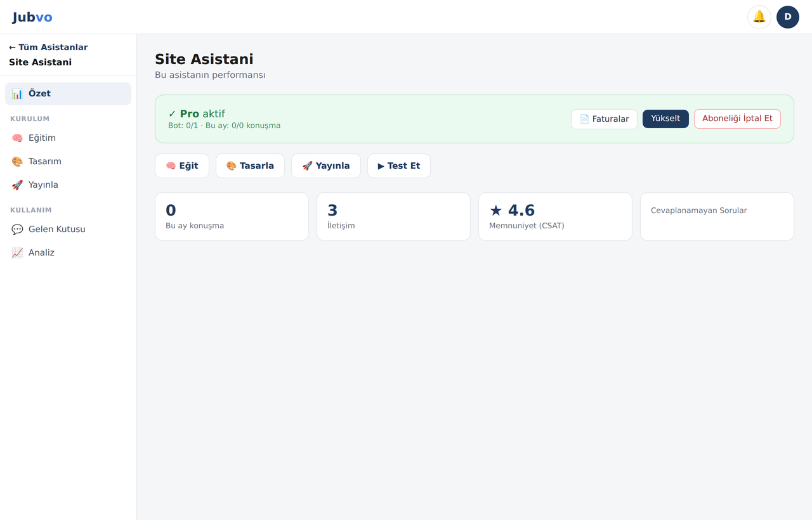Click the 'Bot: 0/1 · Bu ay: 0/0 konuşma' text

(x=224, y=126)
